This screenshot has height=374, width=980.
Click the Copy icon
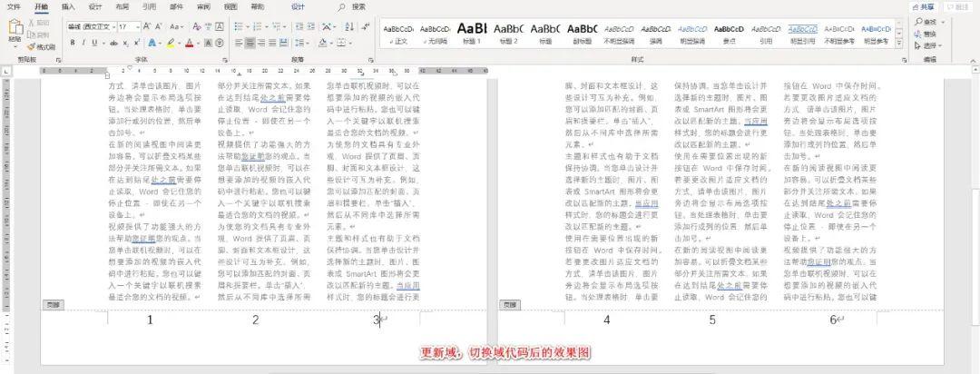coord(31,34)
